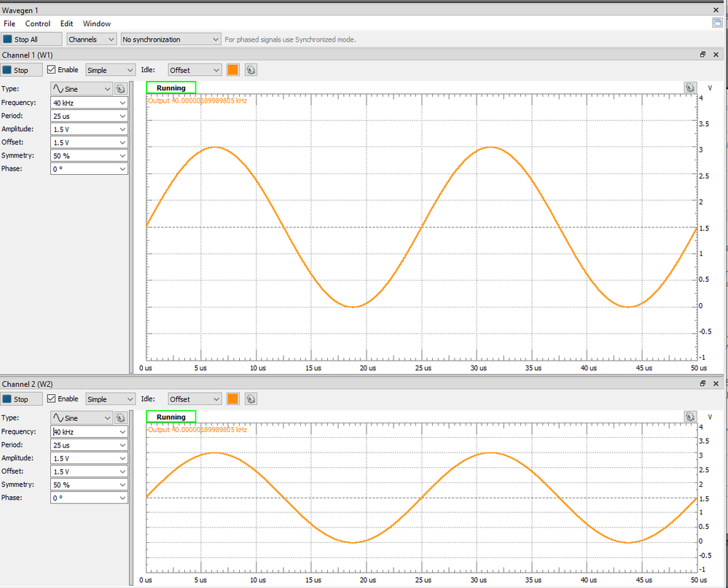Click the window layout icon below Wavegen close button
728x588 pixels.
click(717, 23)
